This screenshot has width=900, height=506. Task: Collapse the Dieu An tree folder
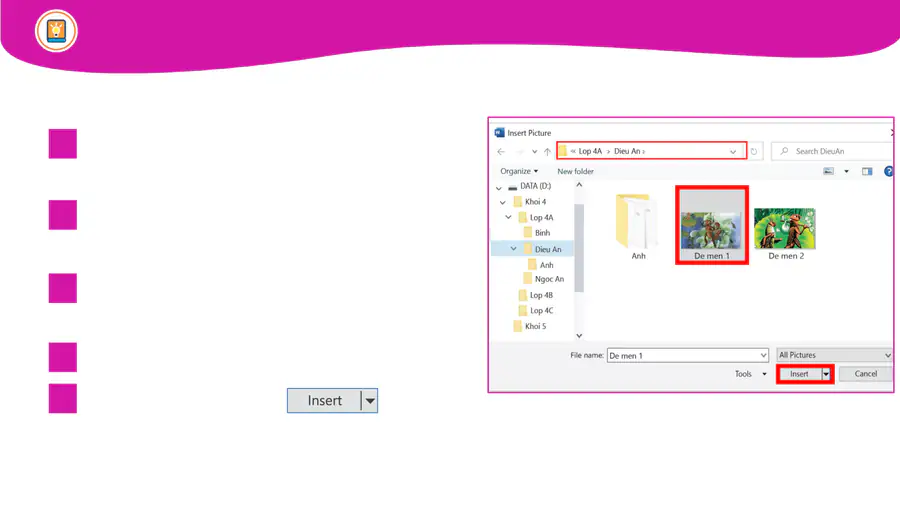(x=514, y=249)
